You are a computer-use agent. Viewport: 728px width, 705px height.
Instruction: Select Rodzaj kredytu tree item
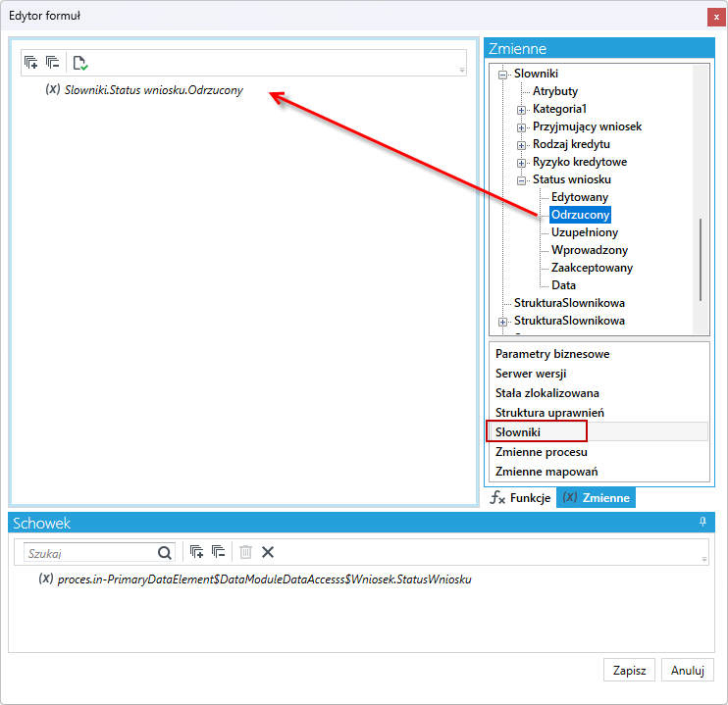coord(571,144)
